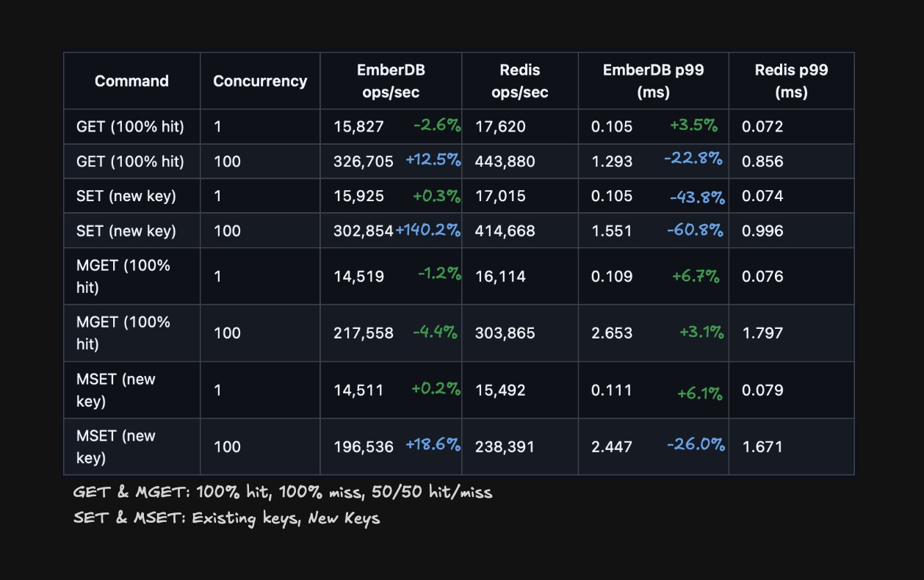924x580 pixels.
Task: Click SET (new key) in the 15,925 row
Action: (x=126, y=196)
